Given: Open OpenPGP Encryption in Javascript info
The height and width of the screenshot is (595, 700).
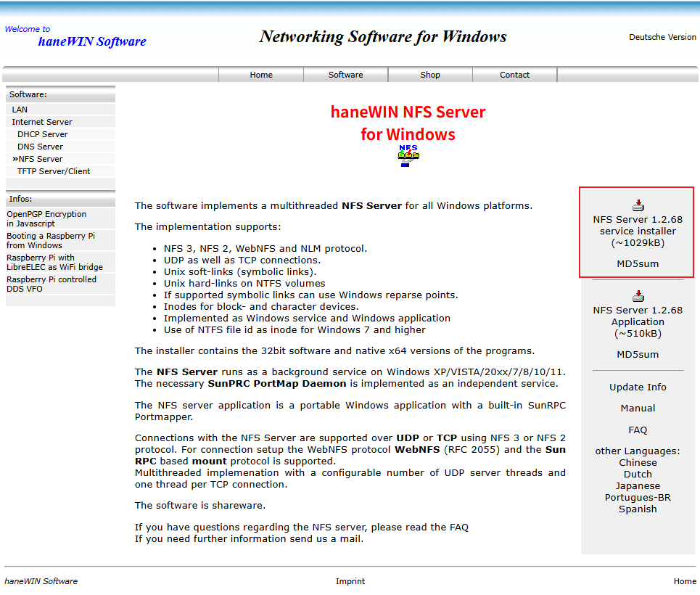Looking at the screenshot, I should click(x=60, y=218).
